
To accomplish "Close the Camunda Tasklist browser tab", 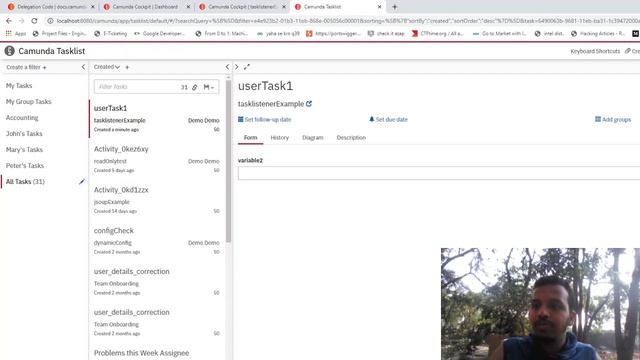I will [x=379, y=7].
